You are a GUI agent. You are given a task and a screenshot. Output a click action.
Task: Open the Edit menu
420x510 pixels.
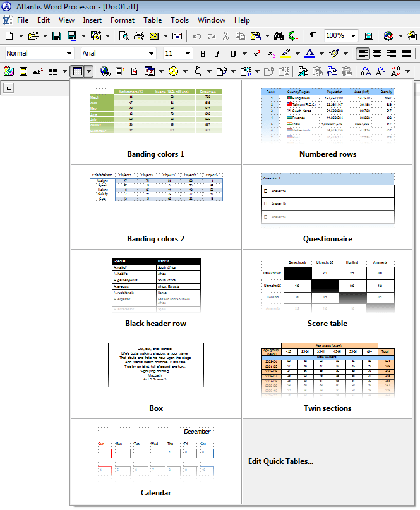pos(43,20)
